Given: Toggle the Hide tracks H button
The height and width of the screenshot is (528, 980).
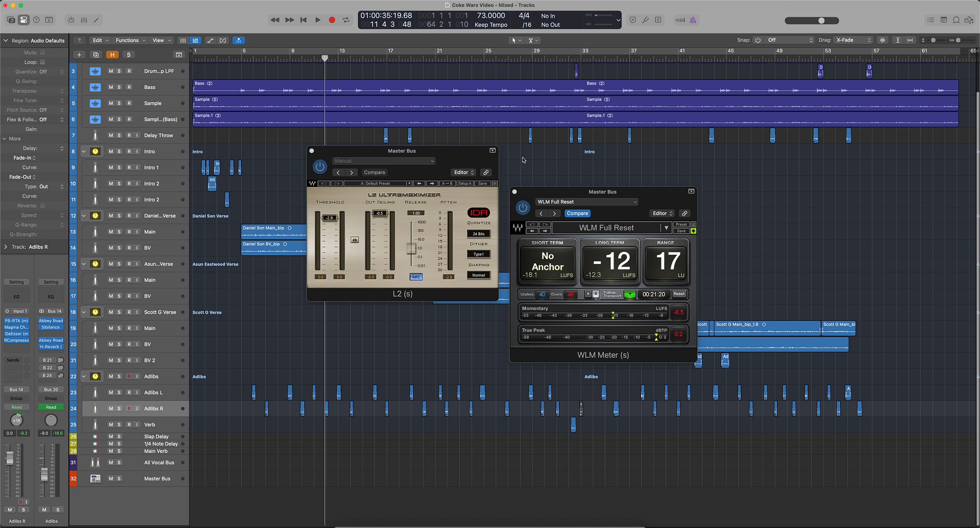Looking at the screenshot, I should tap(112, 55).
